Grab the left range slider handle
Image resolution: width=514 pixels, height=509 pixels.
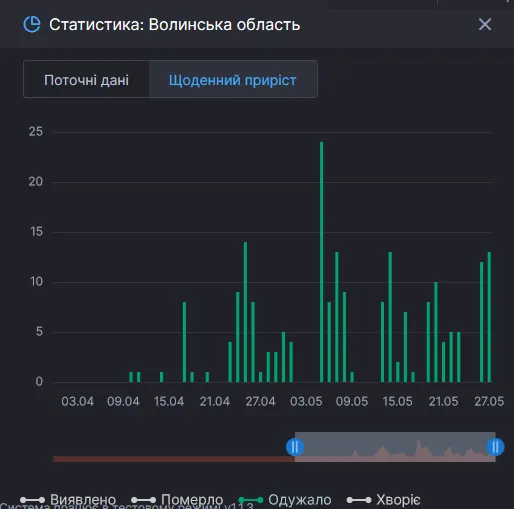295,447
